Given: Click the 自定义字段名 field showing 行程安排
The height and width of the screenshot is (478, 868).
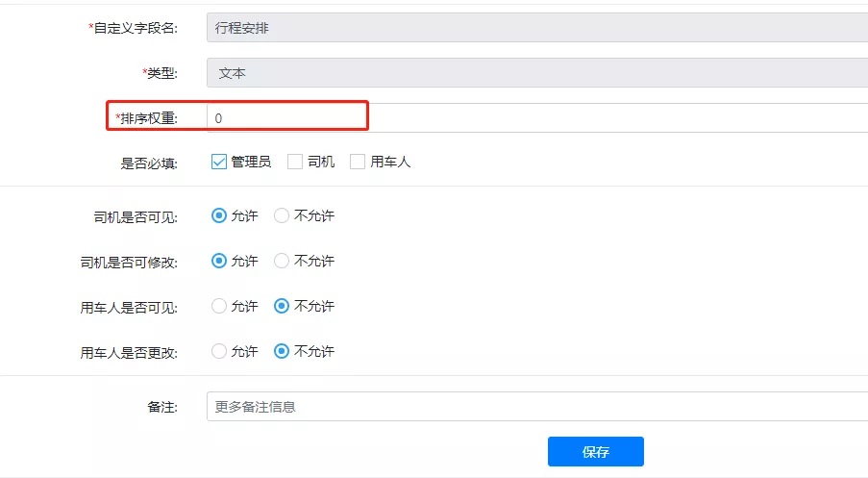Looking at the screenshot, I should pos(537,28).
